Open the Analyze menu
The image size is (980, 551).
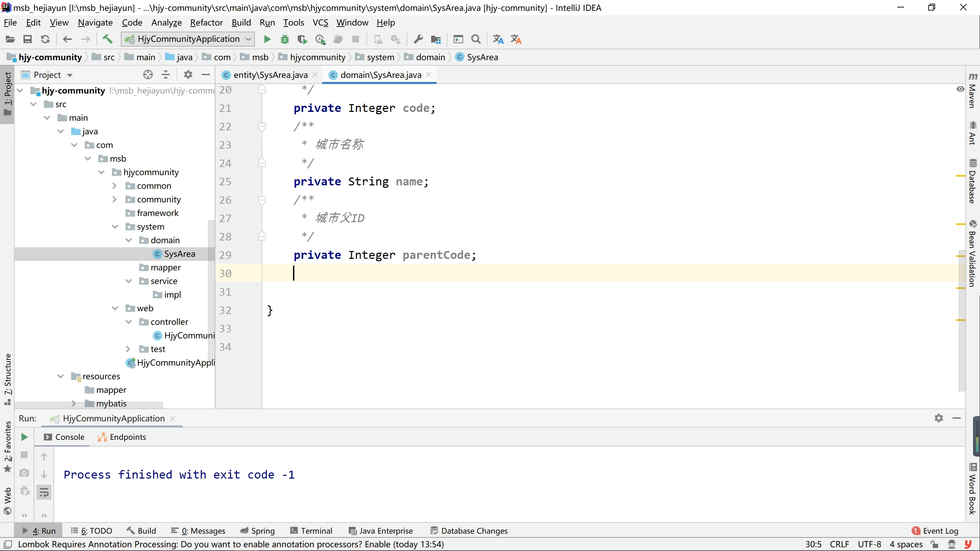pos(167,22)
